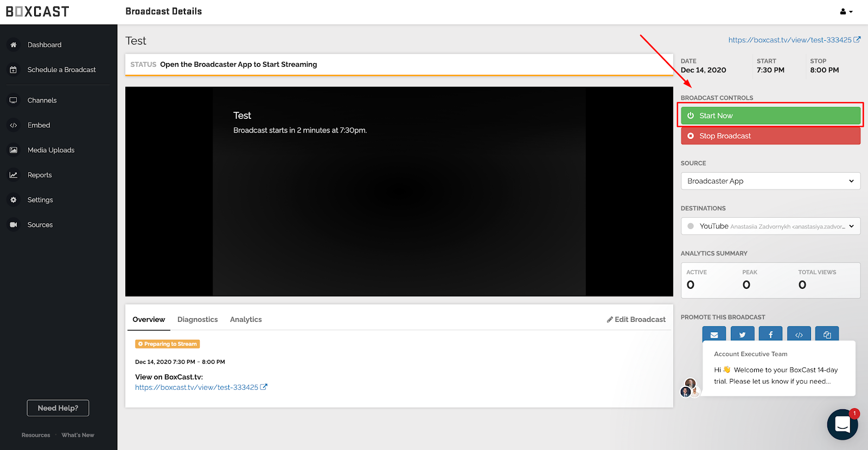The width and height of the screenshot is (868, 450).
Task: Click external link icon in Overview URL
Action: pyautogui.click(x=264, y=387)
